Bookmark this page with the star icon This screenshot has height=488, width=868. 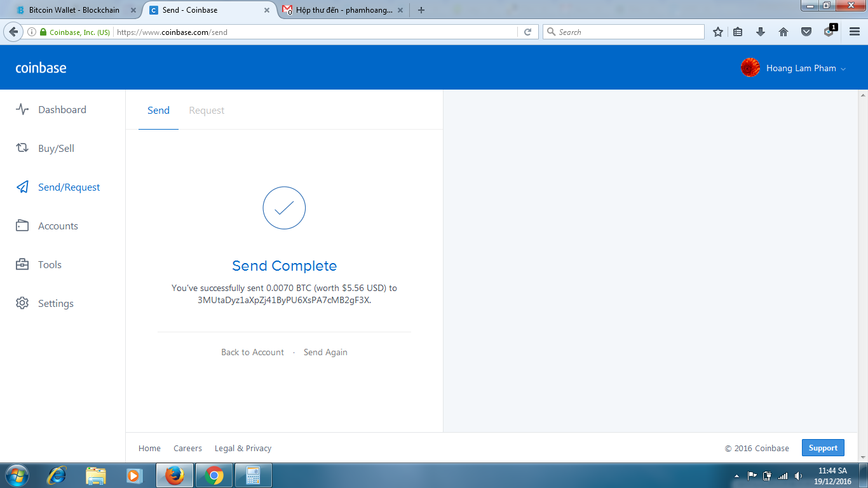click(718, 32)
